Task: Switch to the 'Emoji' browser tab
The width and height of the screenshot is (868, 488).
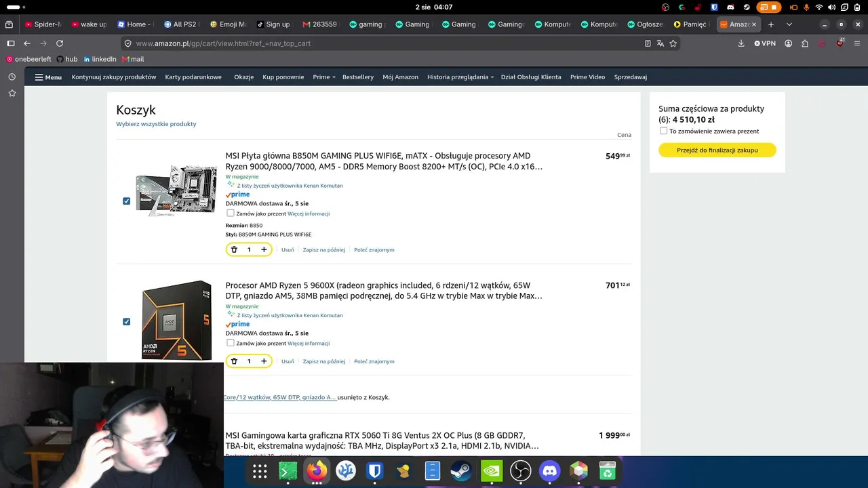Action: (229, 24)
